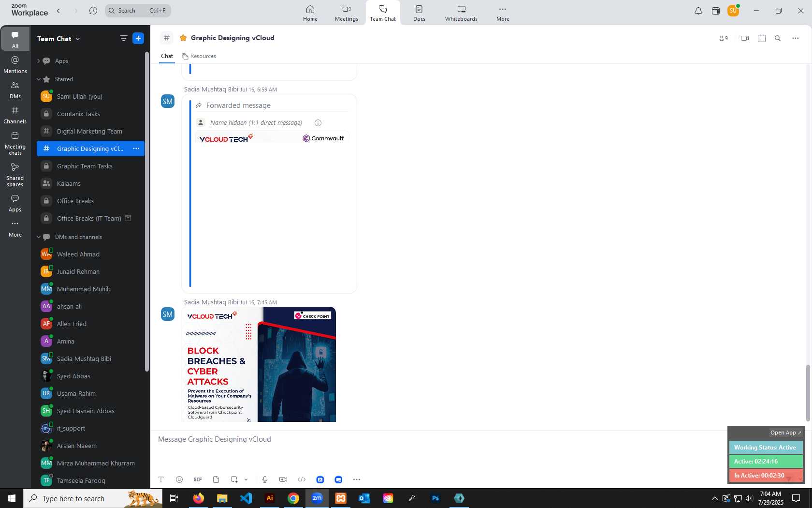
Task: Switch to the Home tab
Action: tap(310, 13)
